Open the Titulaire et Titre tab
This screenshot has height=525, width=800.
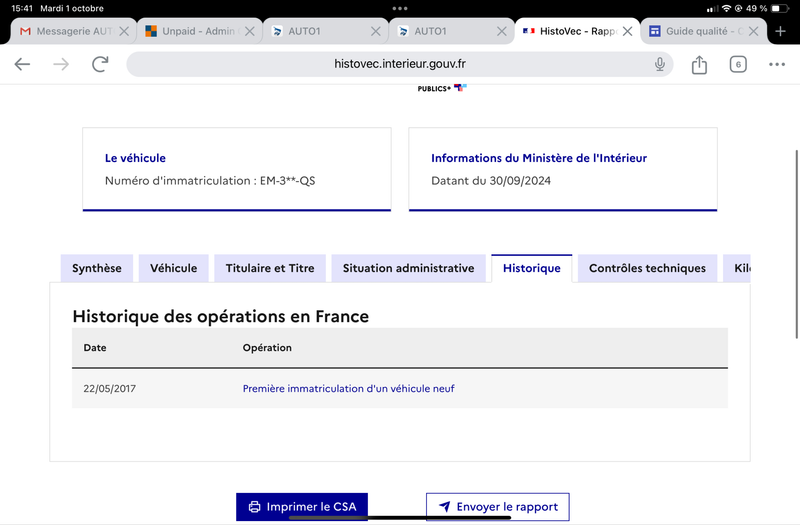point(270,268)
